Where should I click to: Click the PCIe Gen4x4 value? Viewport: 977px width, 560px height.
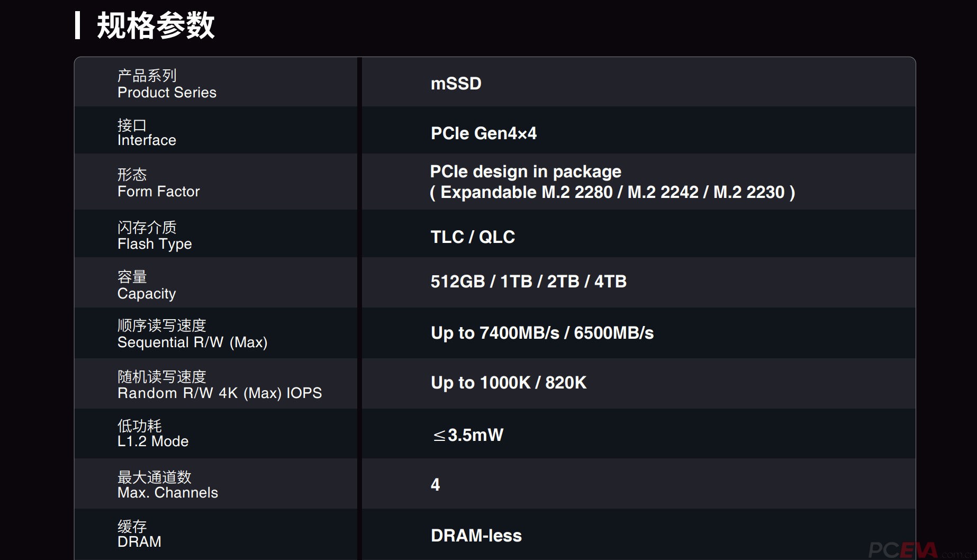pos(483,133)
